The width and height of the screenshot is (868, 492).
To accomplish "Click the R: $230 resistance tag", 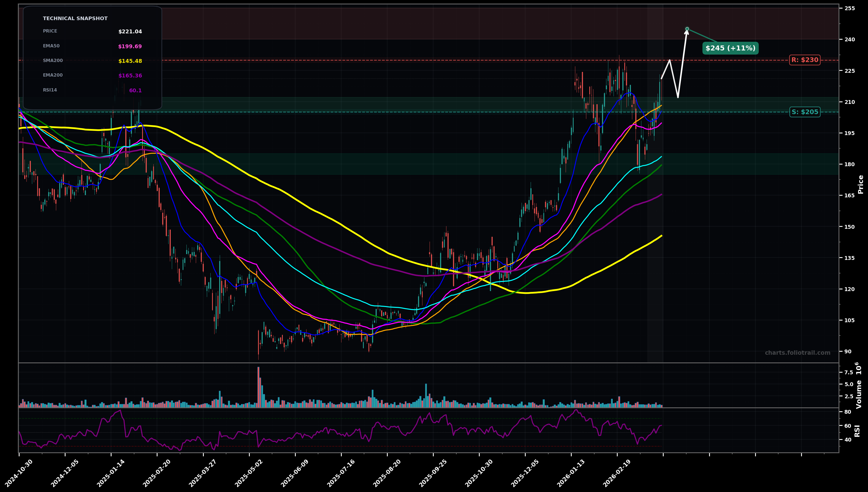I will [x=805, y=60].
